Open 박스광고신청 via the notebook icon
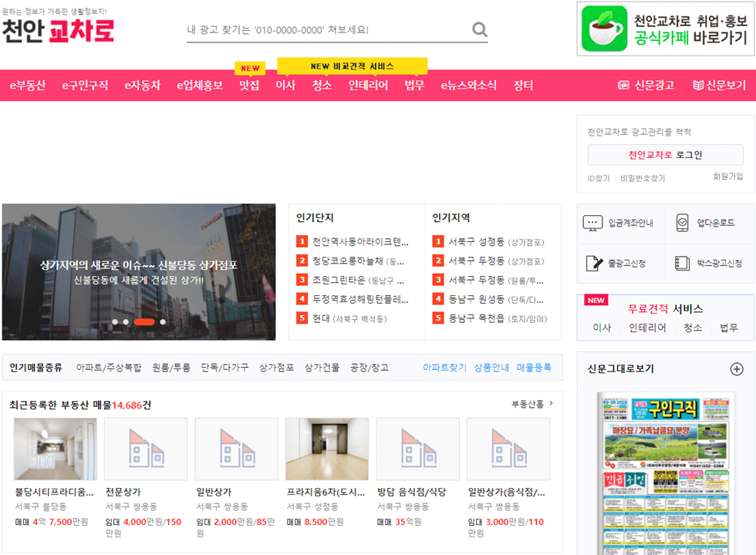 683,263
